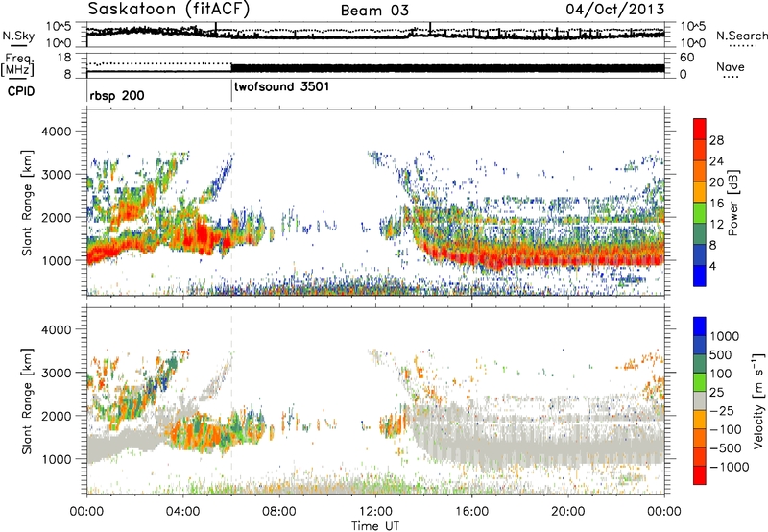Click the 'Velocity [m s-1]' colorbar label
The image size is (768, 532).
click(758, 400)
